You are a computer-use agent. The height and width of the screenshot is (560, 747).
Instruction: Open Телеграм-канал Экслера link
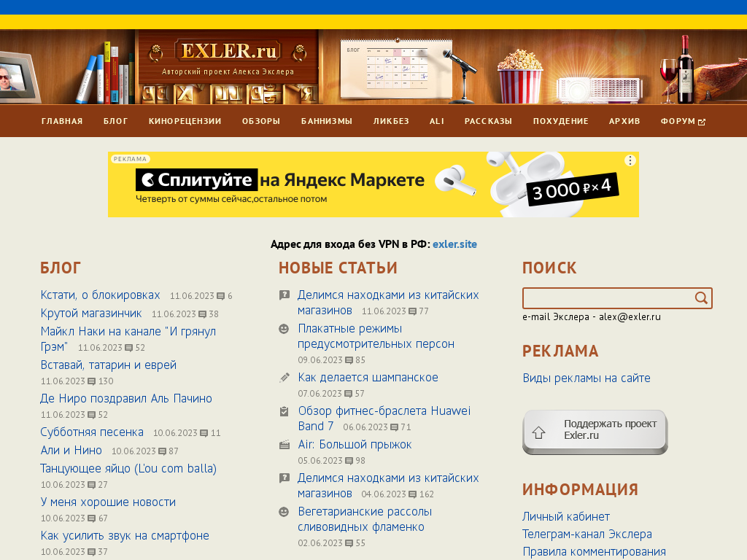(587, 534)
